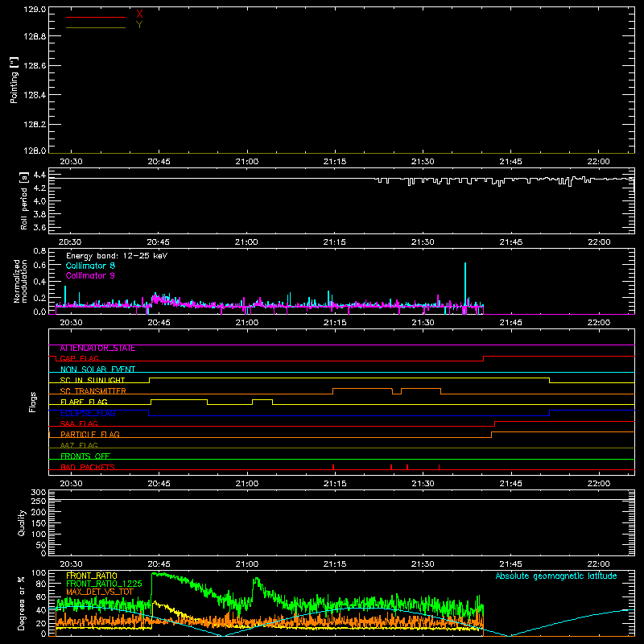This screenshot has width=644, height=644.
Task: Click the 21:30 label under the modulation plot
Action: pyautogui.click(x=423, y=323)
